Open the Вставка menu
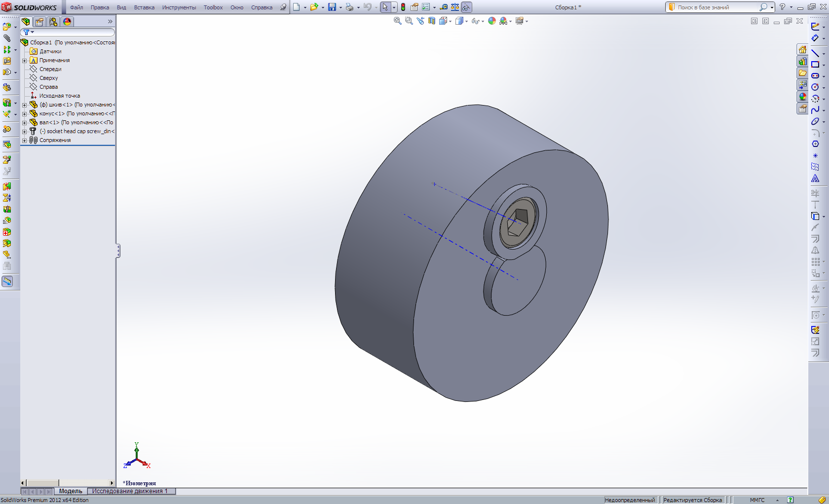The height and width of the screenshot is (504, 829). tap(144, 7)
